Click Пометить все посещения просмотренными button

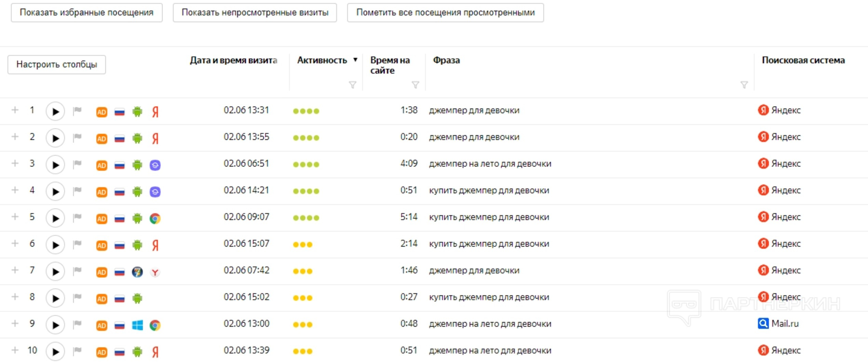pyautogui.click(x=445, y=13)
